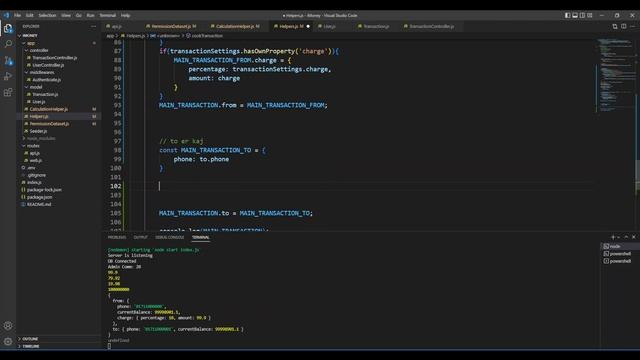Select the node terminal instance
Image resolution: width=640 pixels, height=360 pixels.
tap(619, 246)
